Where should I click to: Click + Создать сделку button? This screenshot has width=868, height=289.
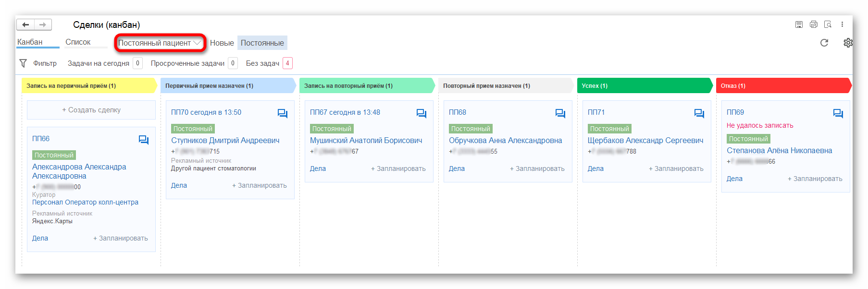pos(91,110)
